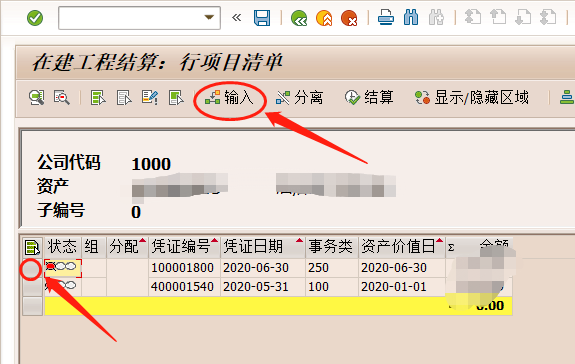Select row of document 100001800
575x364 pixels.
point(32,269)
